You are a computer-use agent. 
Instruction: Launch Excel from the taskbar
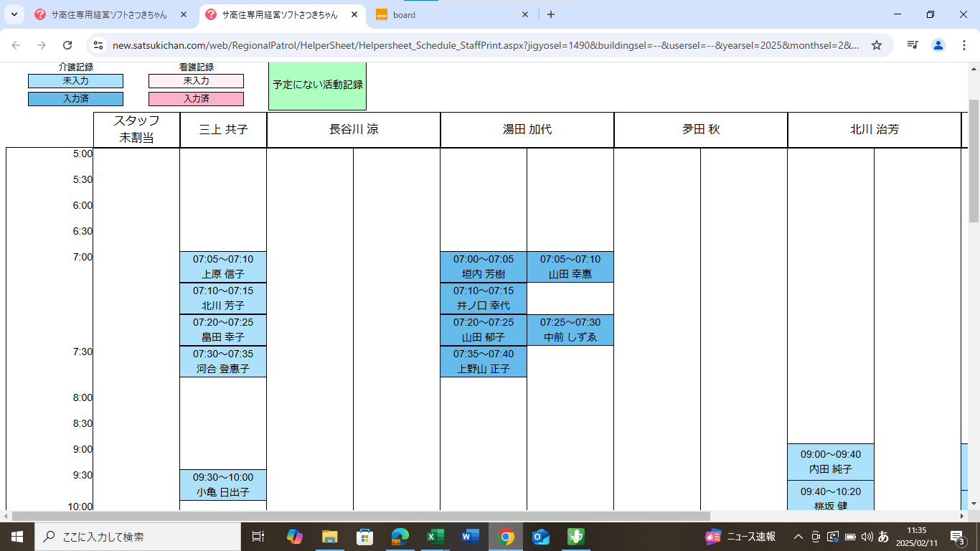point(435,537)
